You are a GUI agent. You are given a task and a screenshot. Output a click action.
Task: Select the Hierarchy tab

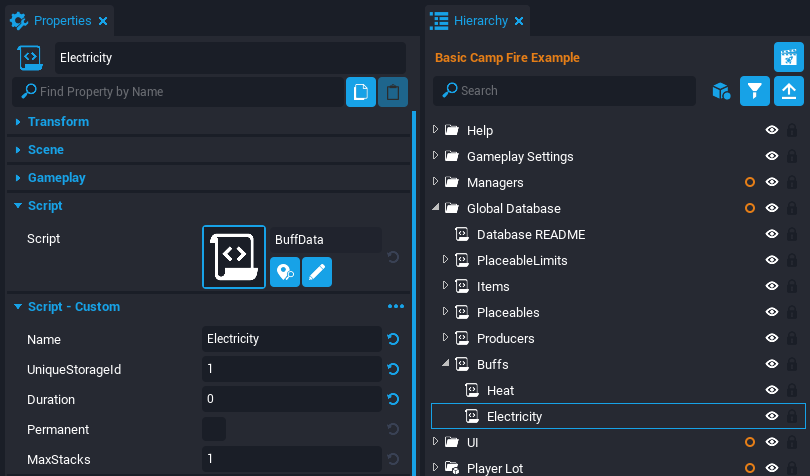[478, 21]
